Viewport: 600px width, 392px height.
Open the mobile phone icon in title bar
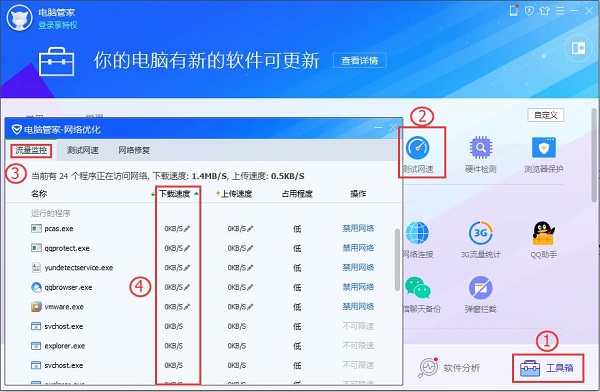point(514,11)
